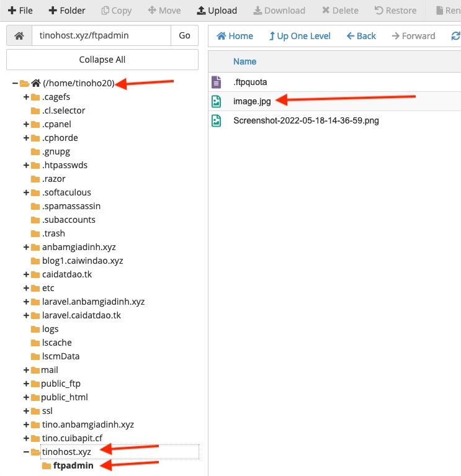Click the reload icon in the navigation bar
This screenshot has height=476, width=461.
tap(455, 36)
